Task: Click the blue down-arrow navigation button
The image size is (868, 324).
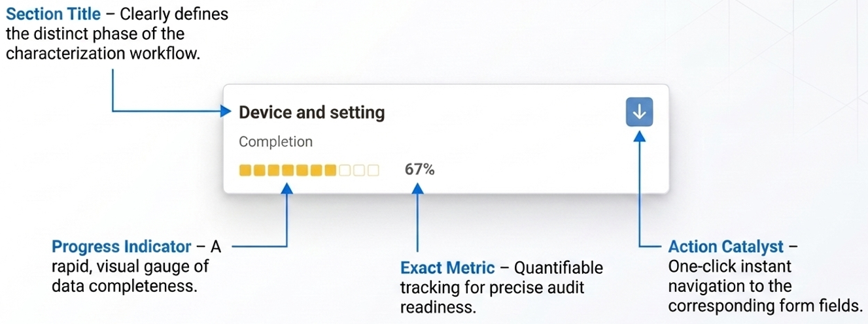Action: (x=639, y=112)
